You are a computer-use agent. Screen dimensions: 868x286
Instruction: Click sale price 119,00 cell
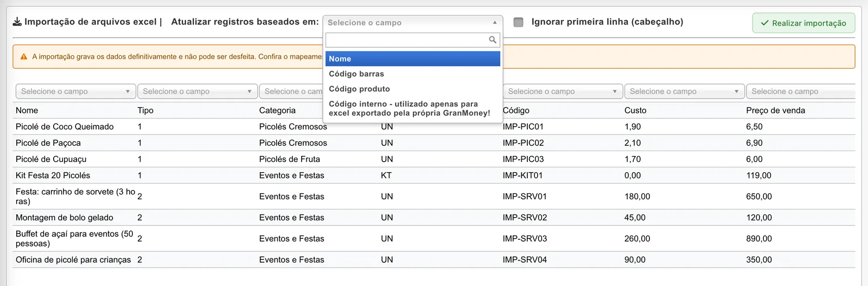pyautogui.click(x=758, y=175)
